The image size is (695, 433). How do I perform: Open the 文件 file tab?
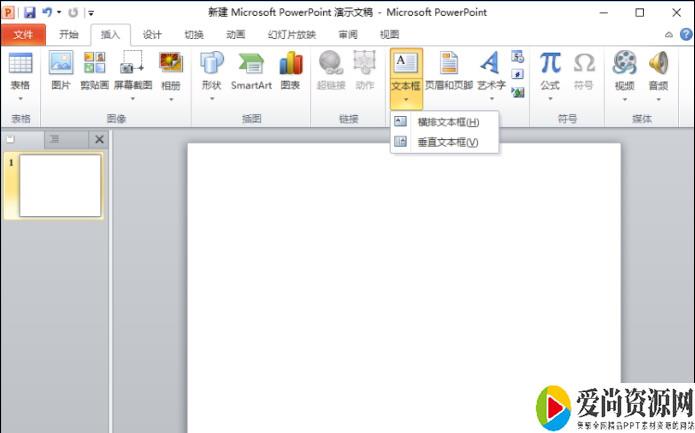pyautogui.click(x=23, y=34)
